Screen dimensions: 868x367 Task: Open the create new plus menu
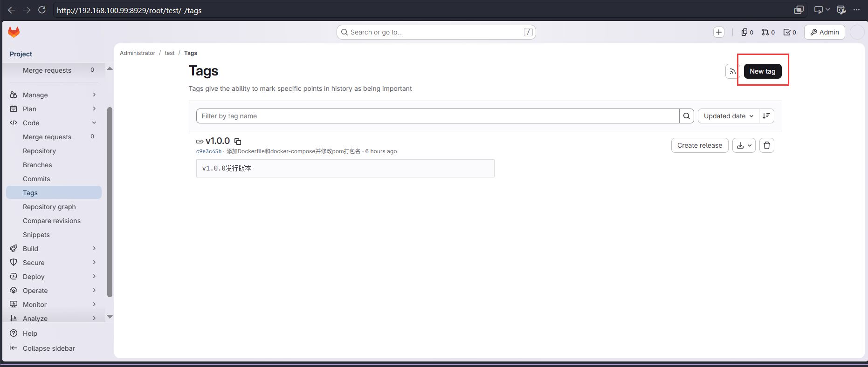coord(719,32)
